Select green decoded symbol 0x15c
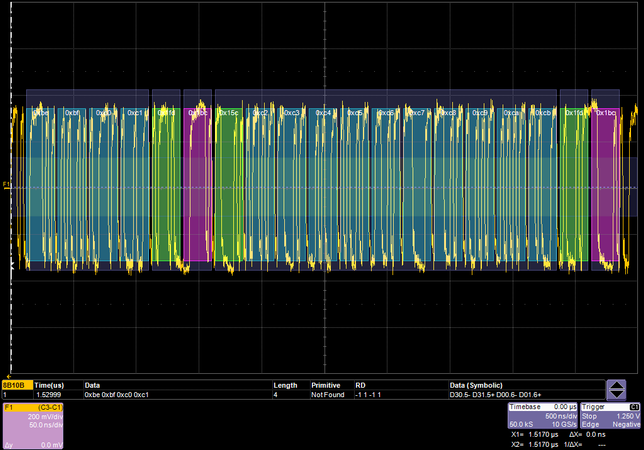Screen dimensions: 644x450 [229, 184]
